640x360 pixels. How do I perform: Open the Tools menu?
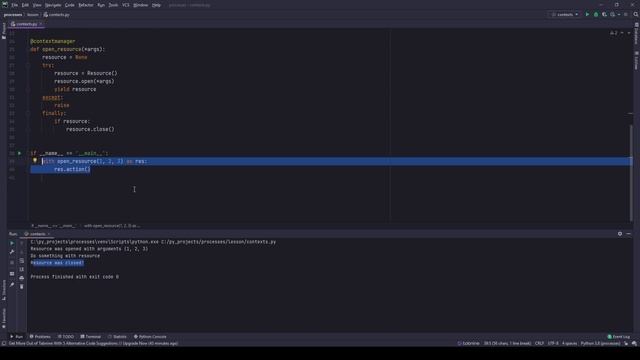click(x=113, y=5)
